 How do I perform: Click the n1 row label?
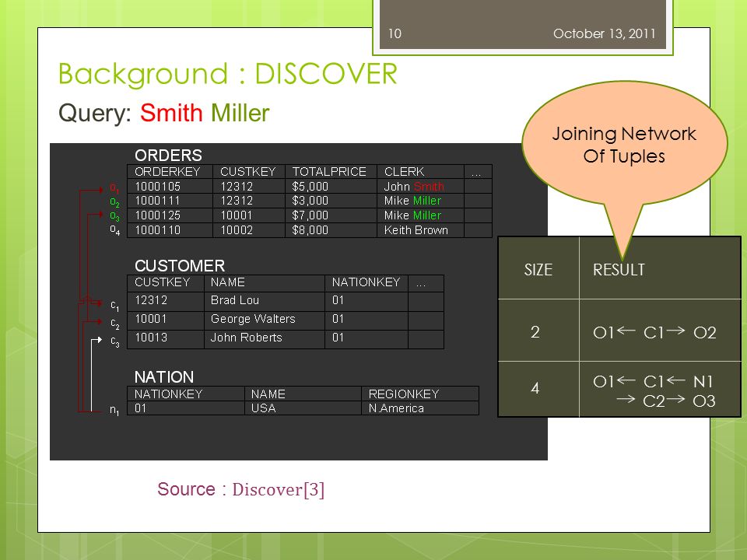tap(114, 410)
